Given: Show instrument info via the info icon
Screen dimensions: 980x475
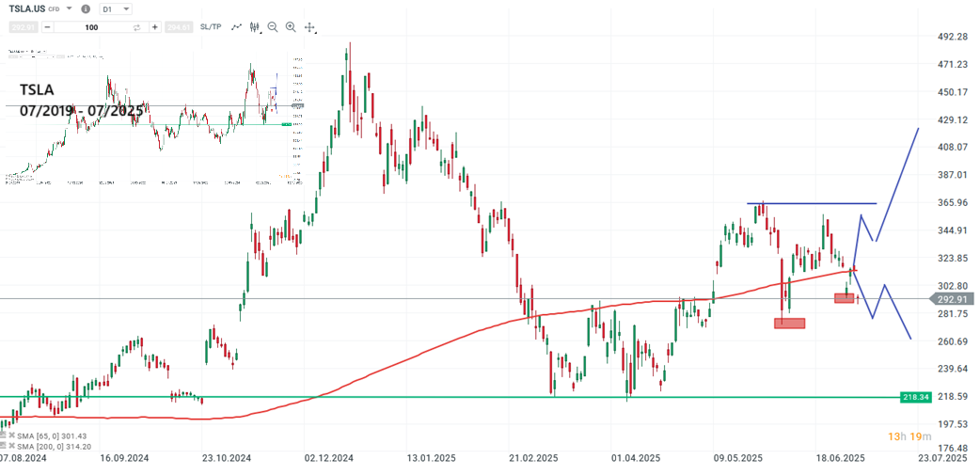Looking at the screenshot, I should (x=86, y=9).
